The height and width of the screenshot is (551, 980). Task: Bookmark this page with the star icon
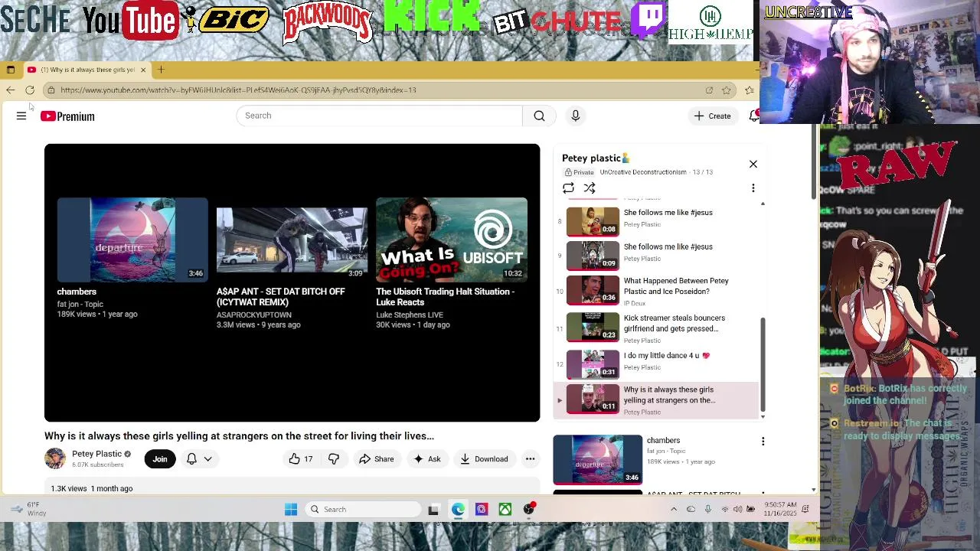(x=726, y=90)
